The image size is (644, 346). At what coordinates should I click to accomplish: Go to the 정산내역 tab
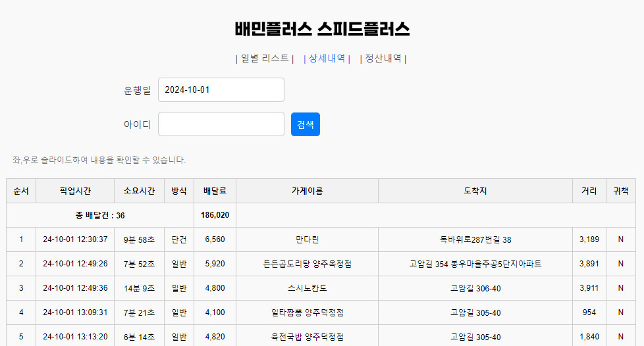(x=383, y=59)
